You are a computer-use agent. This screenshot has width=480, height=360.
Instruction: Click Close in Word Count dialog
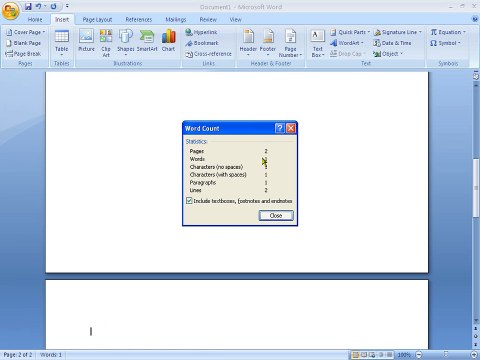click(x=276, y=216)
